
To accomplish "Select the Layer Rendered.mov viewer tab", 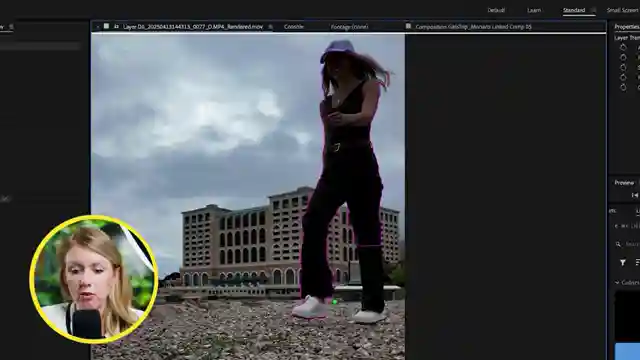I will tap(193, 27).
